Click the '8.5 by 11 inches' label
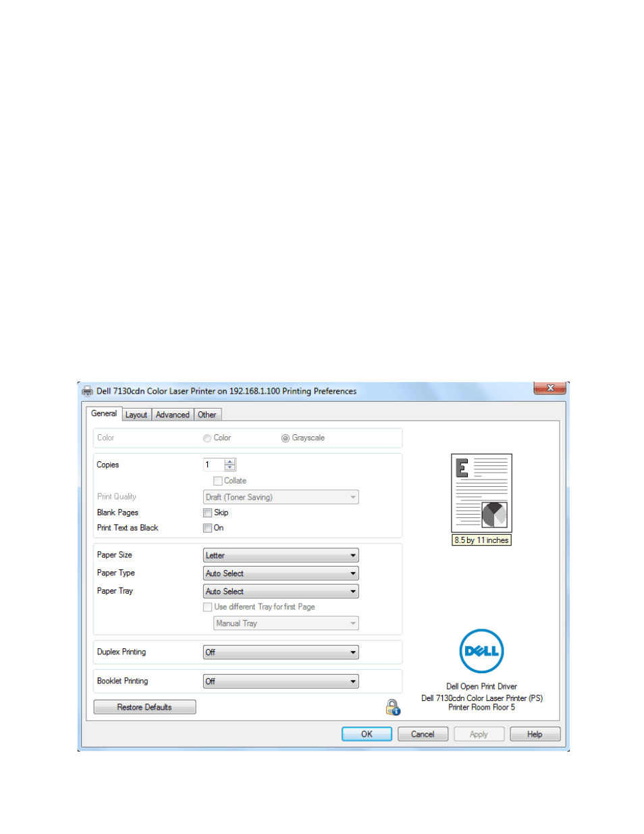This screenshot has width=644, height=834. 481,540
